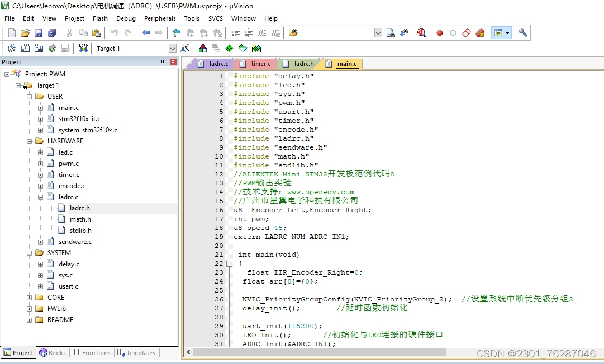Paste from clipboard using toolbar icon
The image size is (604, 364).
pos(97,33)
